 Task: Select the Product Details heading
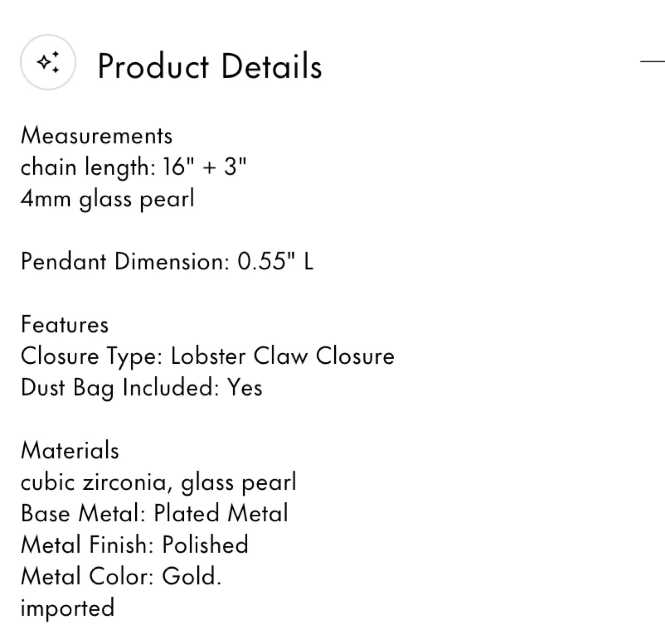(210, 66)
